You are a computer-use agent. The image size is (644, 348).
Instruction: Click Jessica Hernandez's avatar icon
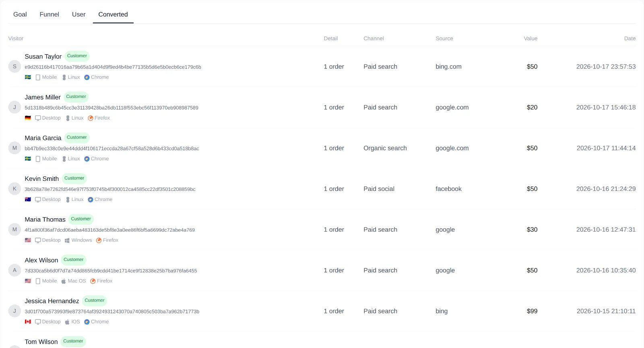coord(14,311)
